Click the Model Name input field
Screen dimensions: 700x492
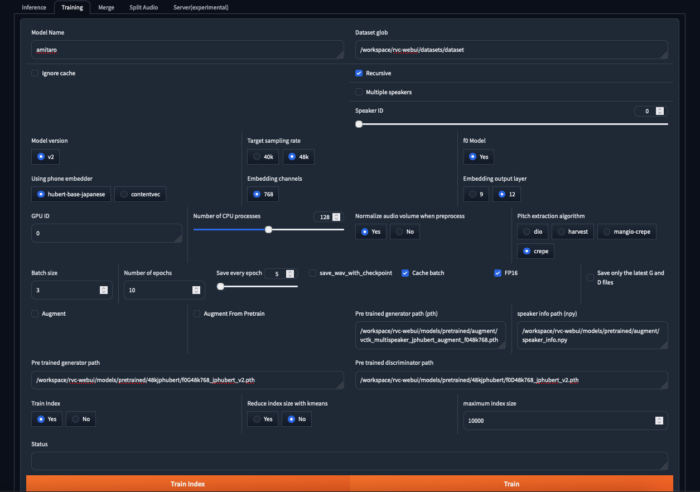[x=185, y=49]
